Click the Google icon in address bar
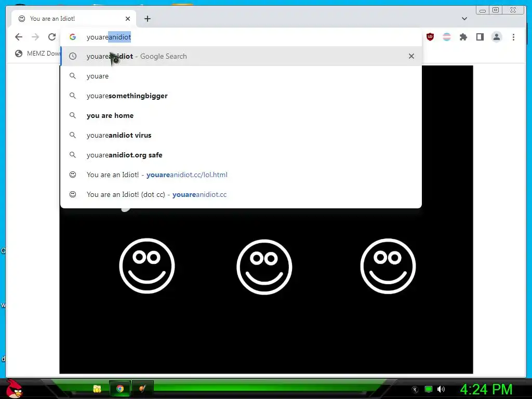Screen dimensions: 532x399 (x=73, y=37)
